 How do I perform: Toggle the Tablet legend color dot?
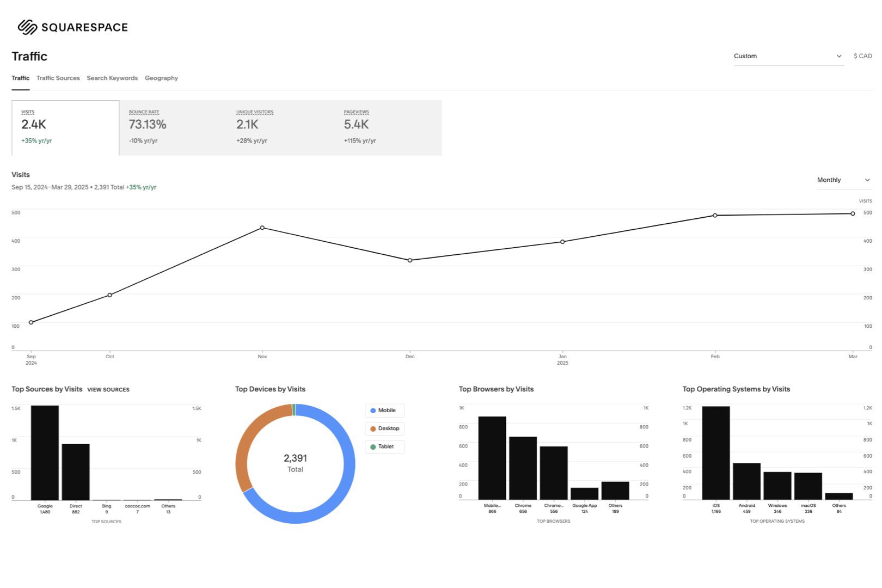click(x=373, y=447)
